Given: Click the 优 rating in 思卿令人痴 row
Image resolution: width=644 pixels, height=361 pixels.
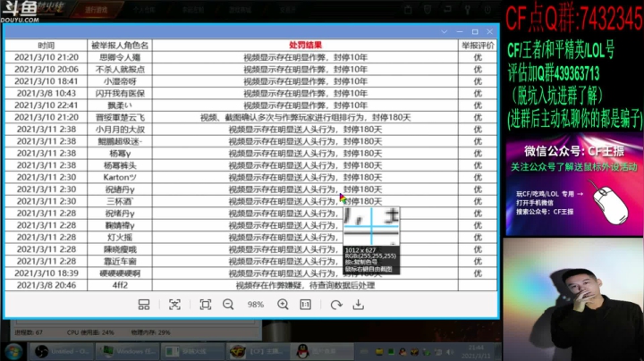Looking at the screenshot, I should pyautogui.click(x=478, y=57).
